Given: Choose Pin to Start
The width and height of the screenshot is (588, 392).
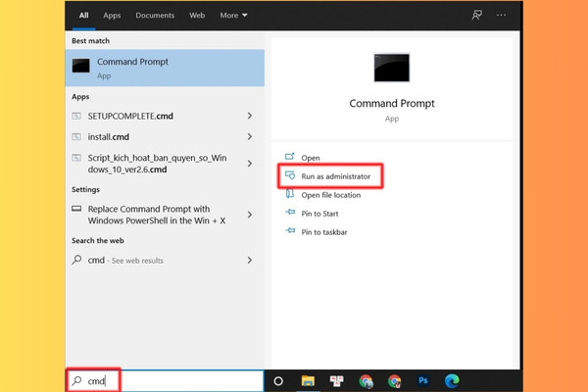Looking at the screenshot, I should click(x=319, y=214).
